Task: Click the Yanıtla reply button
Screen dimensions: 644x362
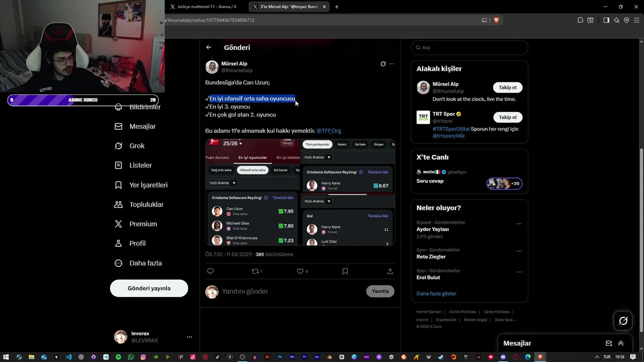Action: pyautogui.click(x=380, y=291)
